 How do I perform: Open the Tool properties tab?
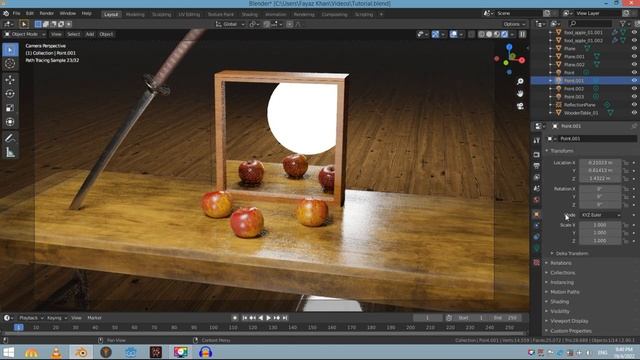point(537,140)
